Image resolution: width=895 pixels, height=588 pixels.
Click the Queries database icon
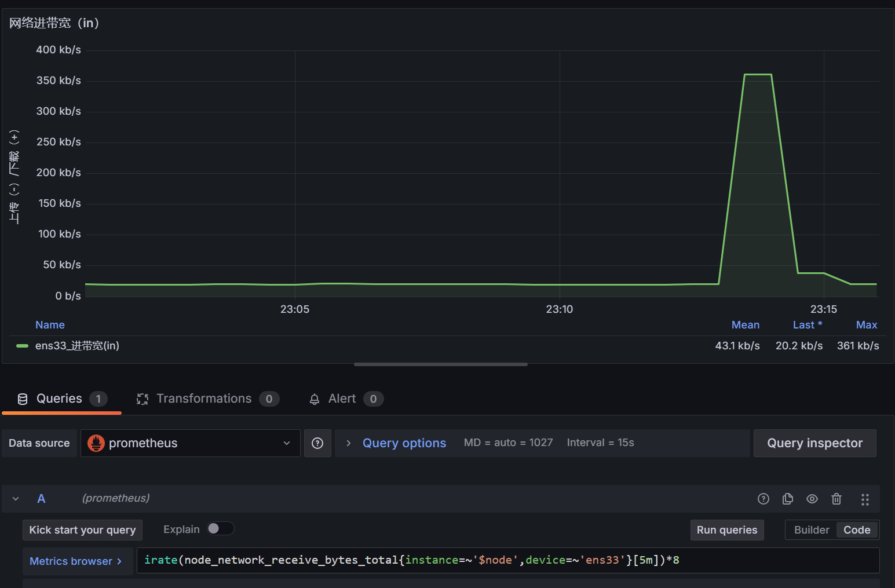tap(23, 399)
